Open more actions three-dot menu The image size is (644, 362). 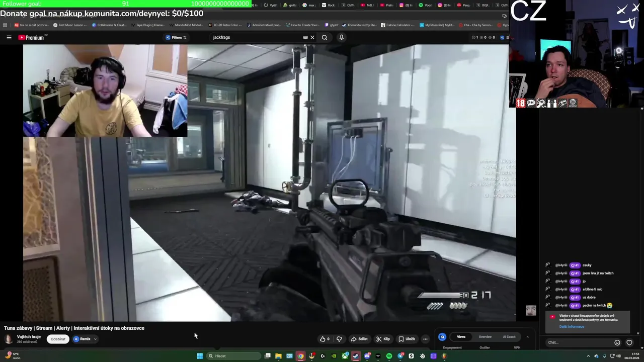[x=425, y=339]
